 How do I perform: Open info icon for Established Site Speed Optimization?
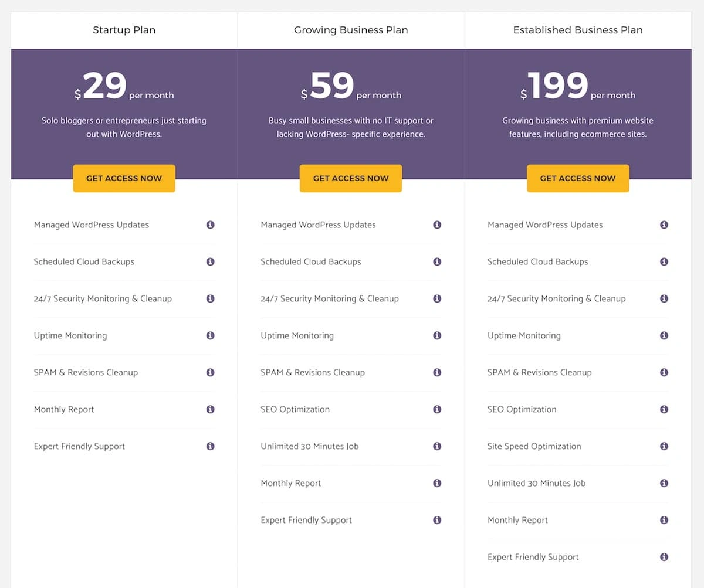pyautogui.click(x=664, y=446)
